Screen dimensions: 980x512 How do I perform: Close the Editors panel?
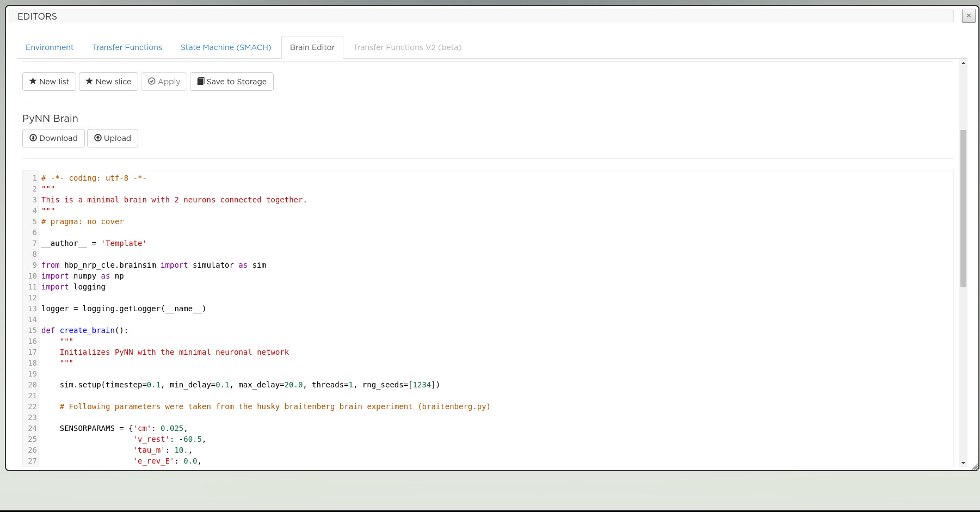click(x=969, y=16)
